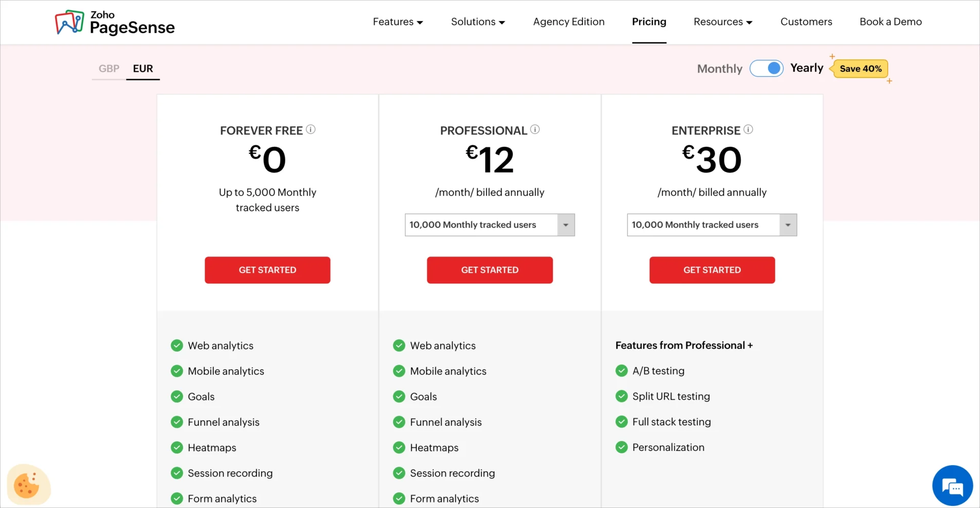Select the Pricing menu item

coord(649,22)
